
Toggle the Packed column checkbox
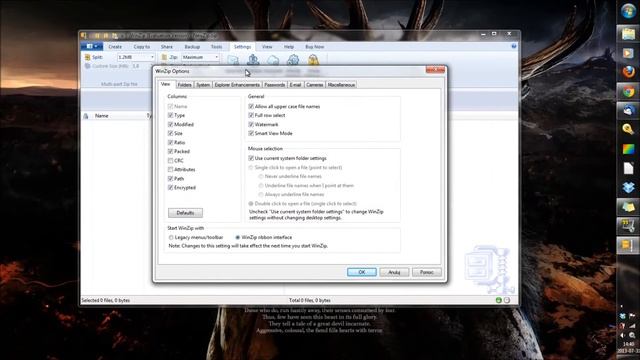coord(170,151)
